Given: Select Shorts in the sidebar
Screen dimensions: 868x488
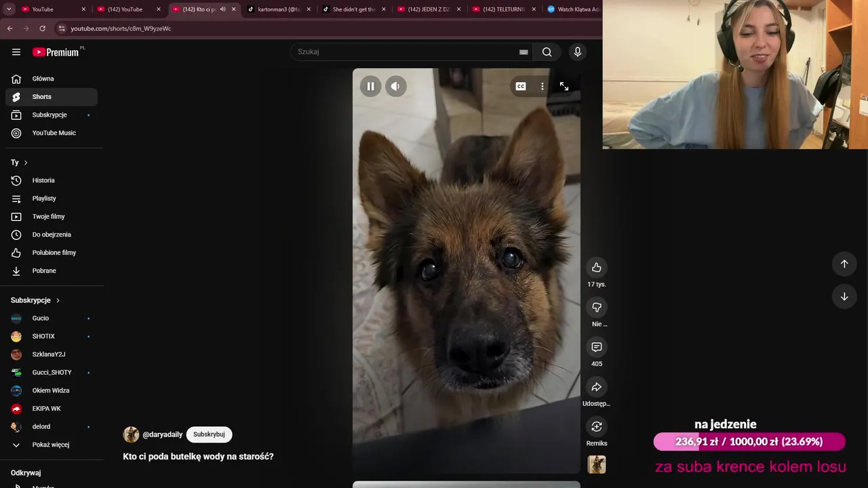Looking at the screenshot, I should pos(52,97).
